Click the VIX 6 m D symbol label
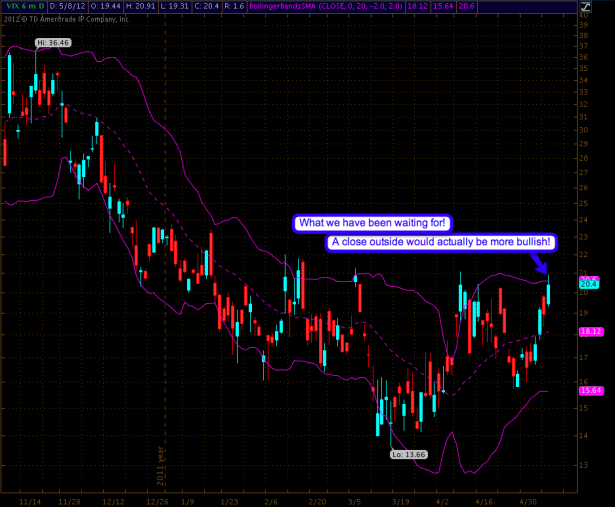This screenshot has width=615, height=507. (23, 6)
